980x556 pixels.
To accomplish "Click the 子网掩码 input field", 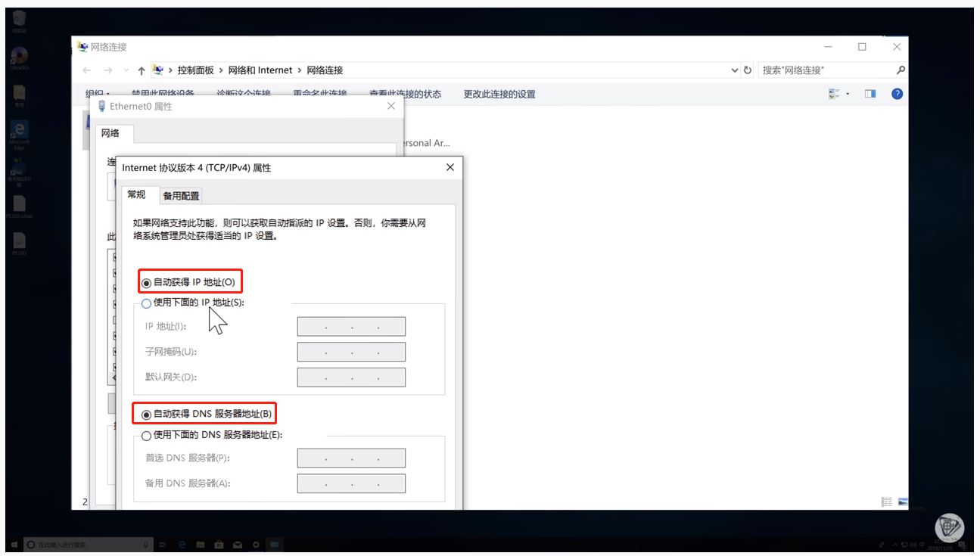I will (x=351, y=352).
